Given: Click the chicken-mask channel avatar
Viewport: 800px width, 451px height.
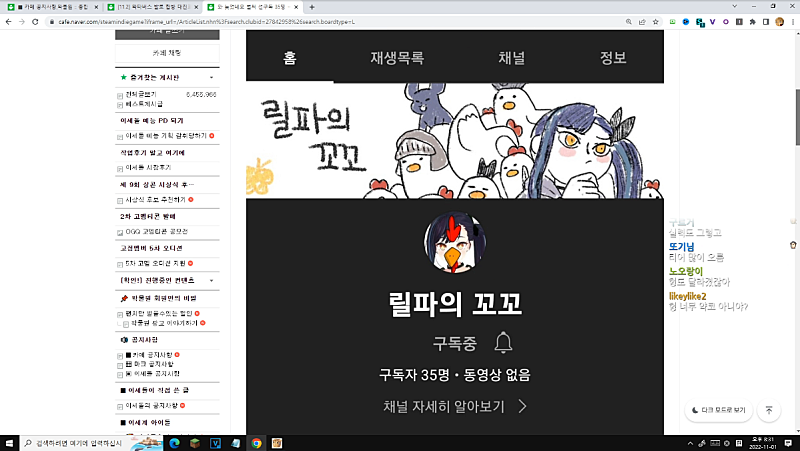Looking at the screenshot, I should (455, 242).
